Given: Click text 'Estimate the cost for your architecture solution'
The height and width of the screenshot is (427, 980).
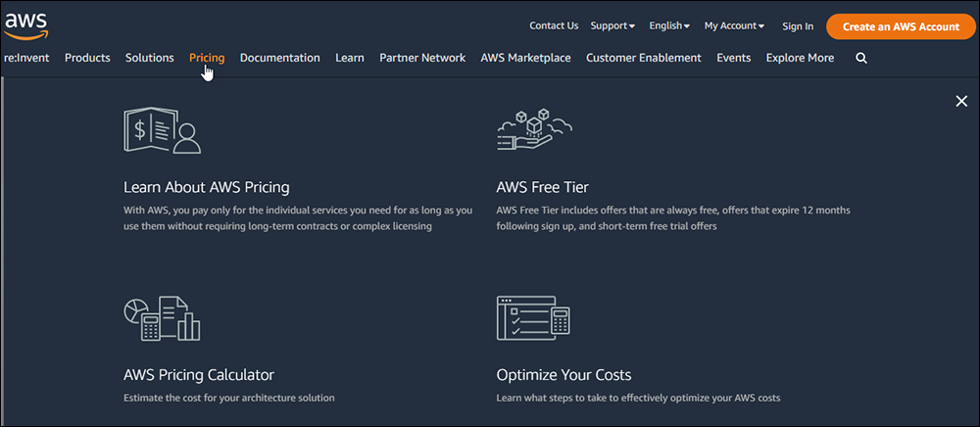Looking at the screenshot, I should [228, 398].
